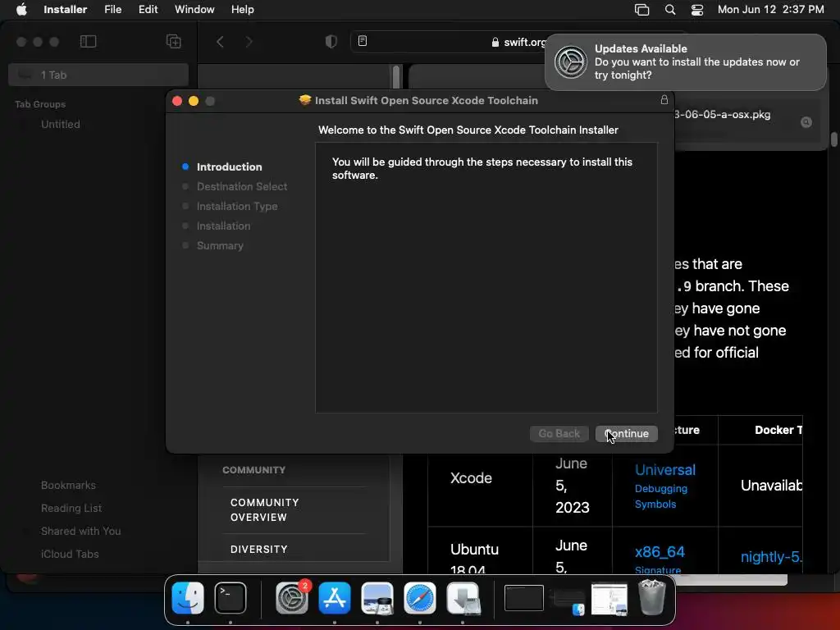
Task: Click the package icon beside installer title
Action: (305, 100)
